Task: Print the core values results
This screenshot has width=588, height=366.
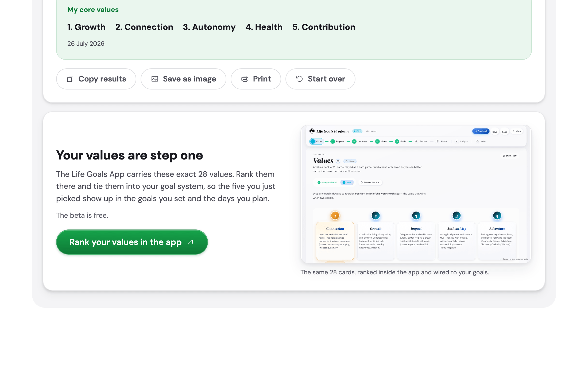Action: [x=256, y=79]
